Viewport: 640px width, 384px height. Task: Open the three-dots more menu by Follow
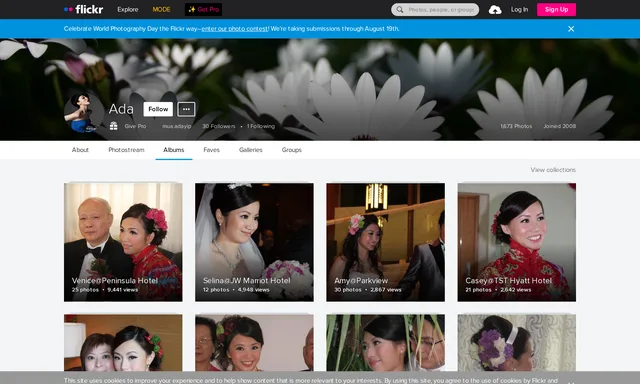point(186,109)
